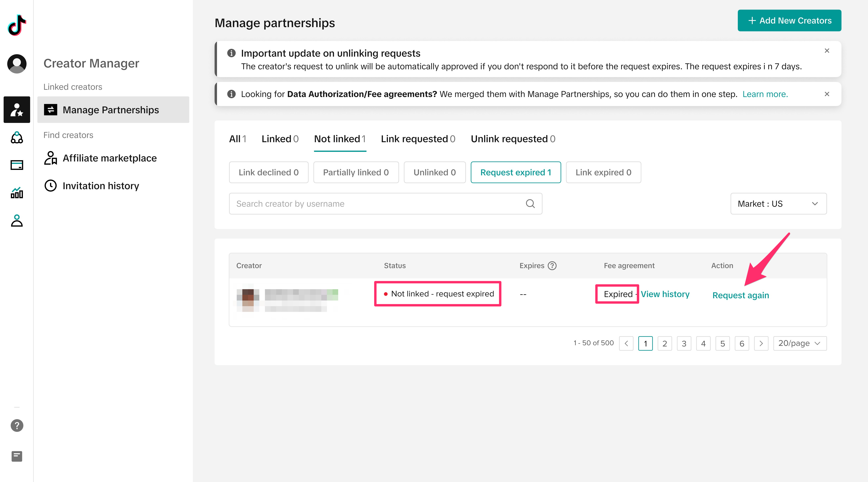Viewport: 868px width, 482px height.
Task: Open the help question mark icon
Action: pos(17,425)
